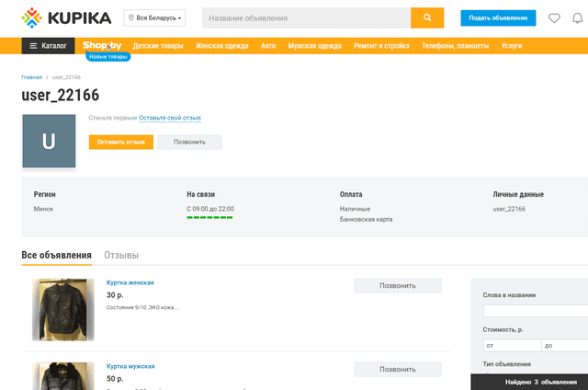This screenshot has height=390, width=588.
Task: Click user_22166 under Личные данные
Action: [509, 209]
